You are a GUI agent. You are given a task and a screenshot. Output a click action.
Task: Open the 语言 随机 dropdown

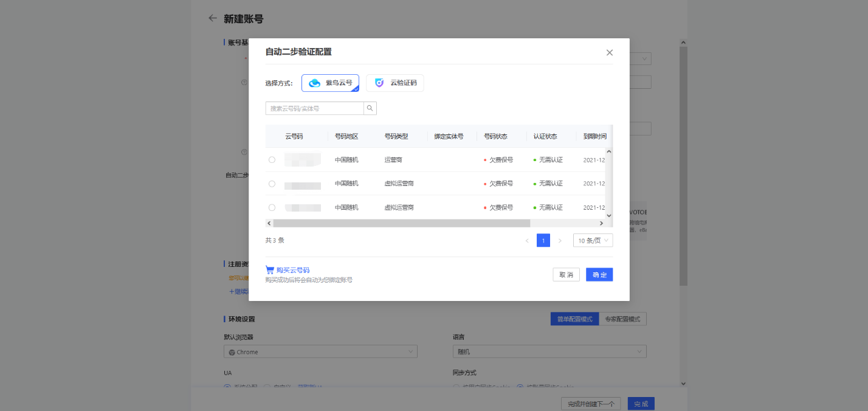[x=549, y=351]
